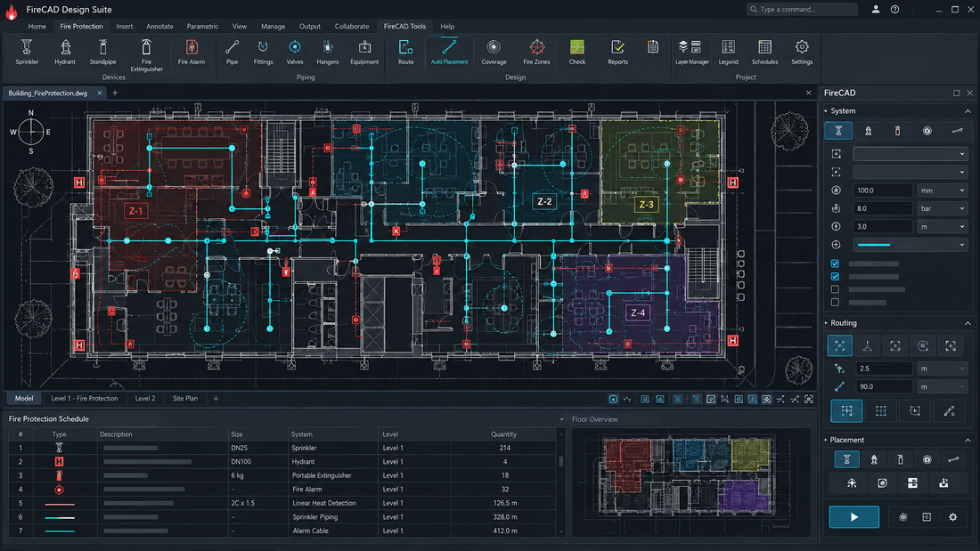980x551 pixels.
Task: Open the first empty System dropdown
Action: [911, 154]
